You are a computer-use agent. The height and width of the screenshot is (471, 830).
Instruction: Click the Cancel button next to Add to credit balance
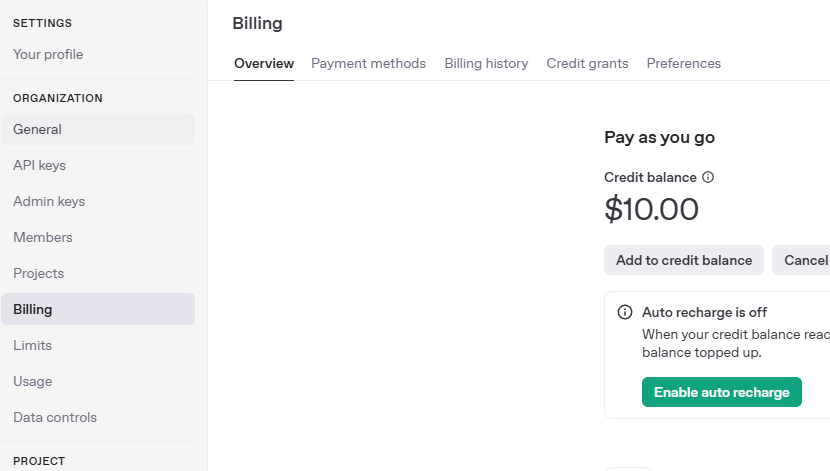pyautogui.click(x=804, y=260)
